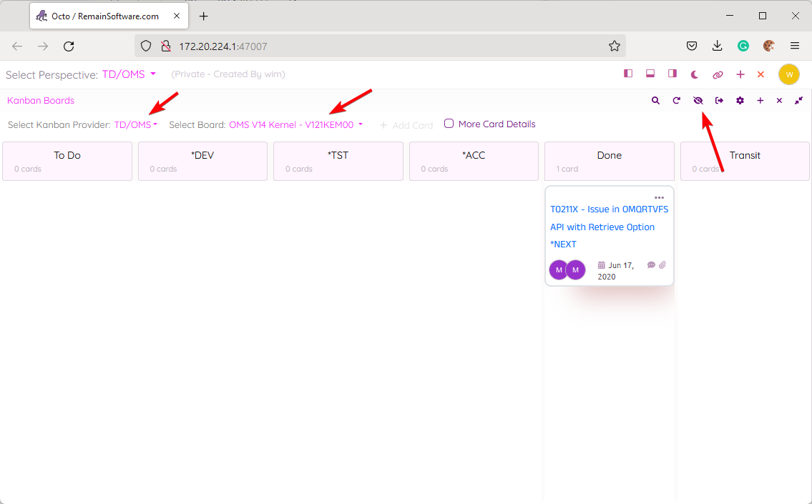Screen dimensions: 812x504
Task: Click the search icon in Kanban Boards toolbar
Action: (x=655, y=101)
